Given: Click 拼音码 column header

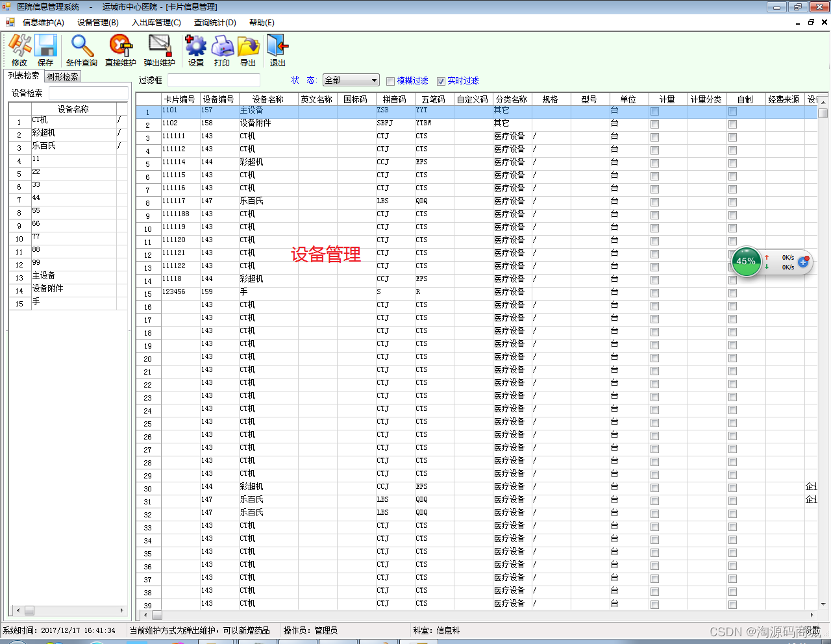Looking at the screenshot, I should 395,99.
